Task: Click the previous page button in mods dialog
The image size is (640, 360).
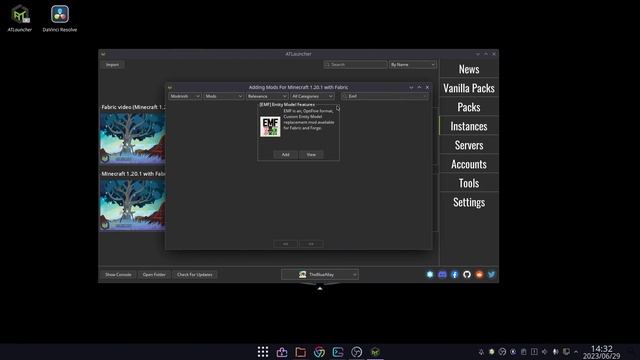Action: [285, 244]
